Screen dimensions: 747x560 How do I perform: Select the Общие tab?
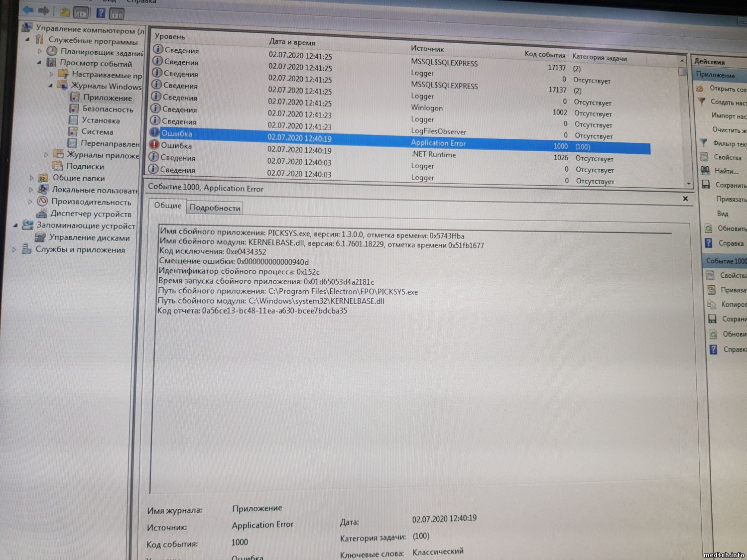(x=167, y=206)
